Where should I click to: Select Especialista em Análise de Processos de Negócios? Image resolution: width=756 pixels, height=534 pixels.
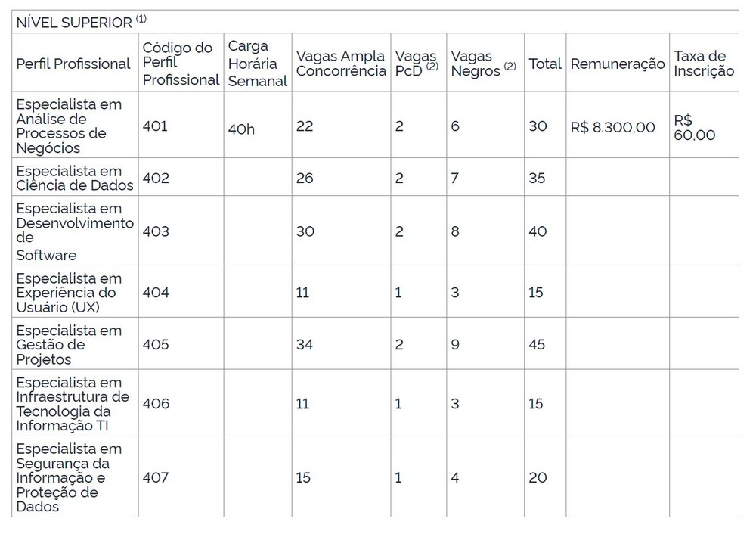click(69, 126)
